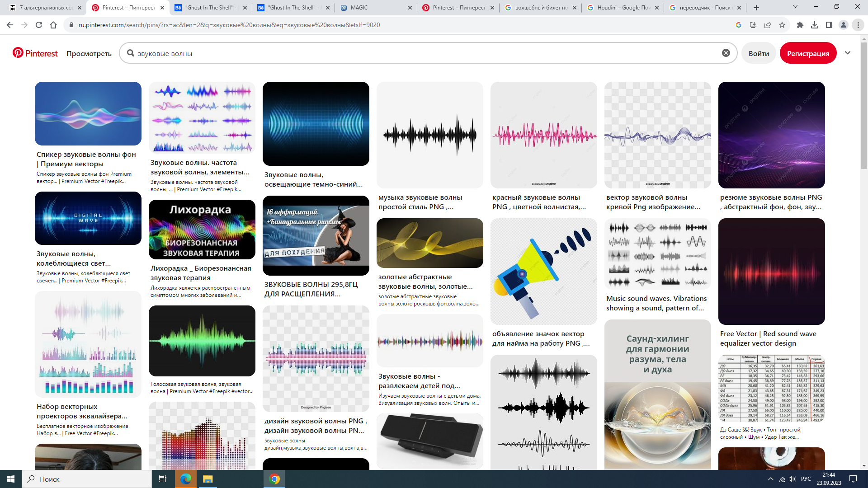Click the Войти button
Screen dimensions: 868x488
759,53
